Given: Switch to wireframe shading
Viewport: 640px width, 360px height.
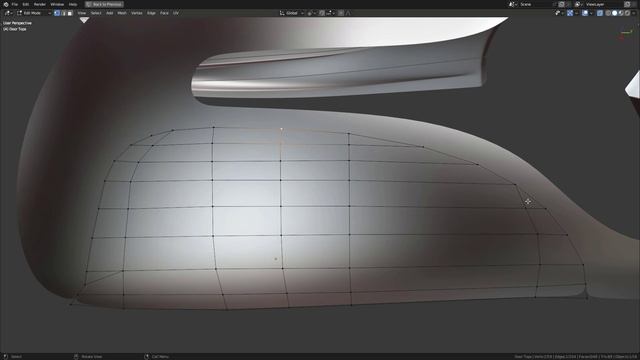Looking at the screenshot, I should (x=608, y=13).
